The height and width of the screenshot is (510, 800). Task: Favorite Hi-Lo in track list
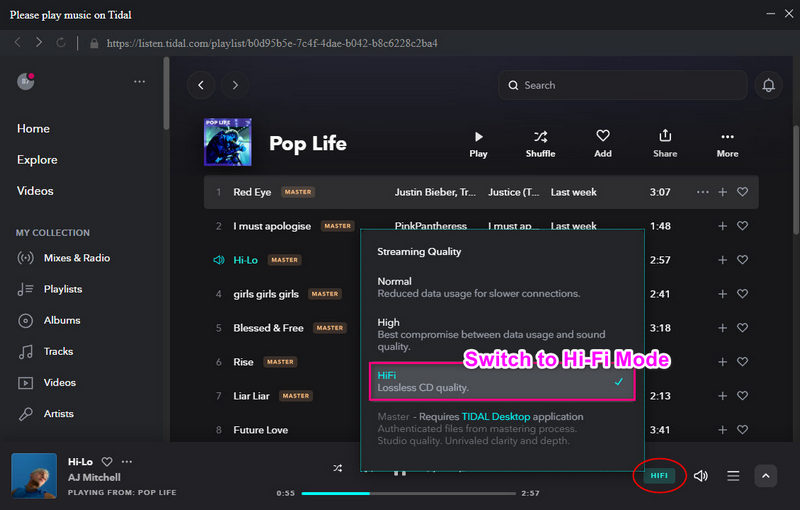coord(742,260)
